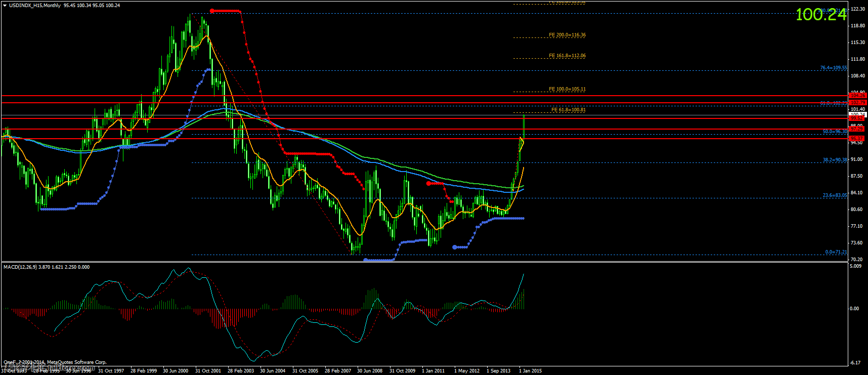Click the 31 Oct 2001 date on time axis

tap(208, 371)
